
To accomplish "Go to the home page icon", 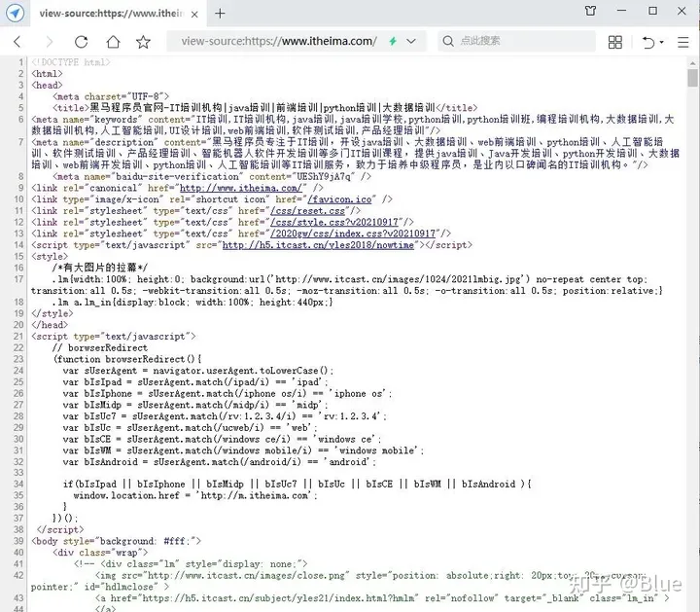I will point(113,42).
